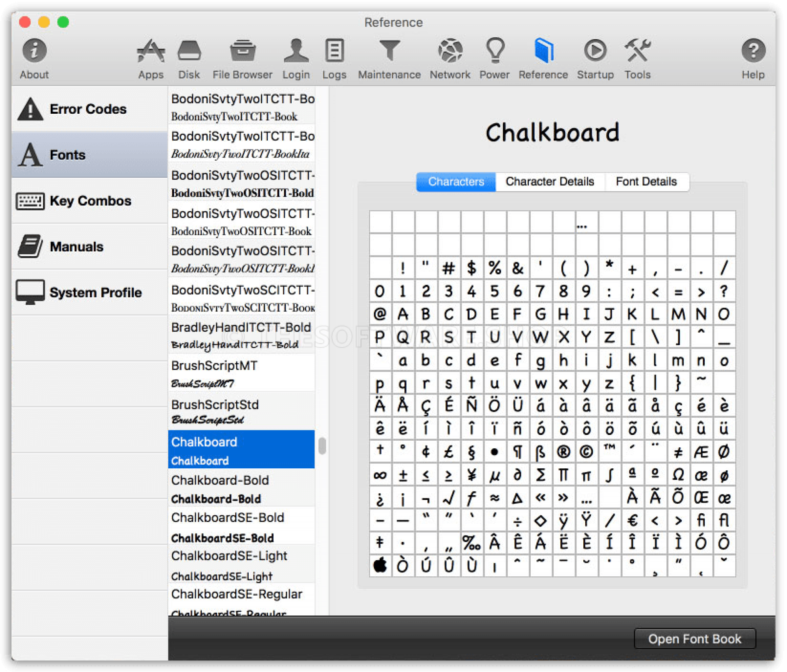Click the Apple logo character cell
787x672 pixels.
point(380,566)
